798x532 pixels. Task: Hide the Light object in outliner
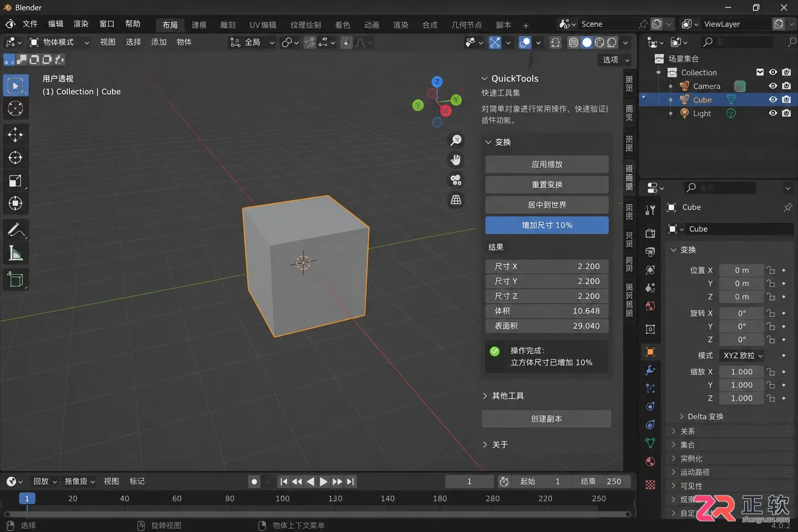(x=773, y=113)
